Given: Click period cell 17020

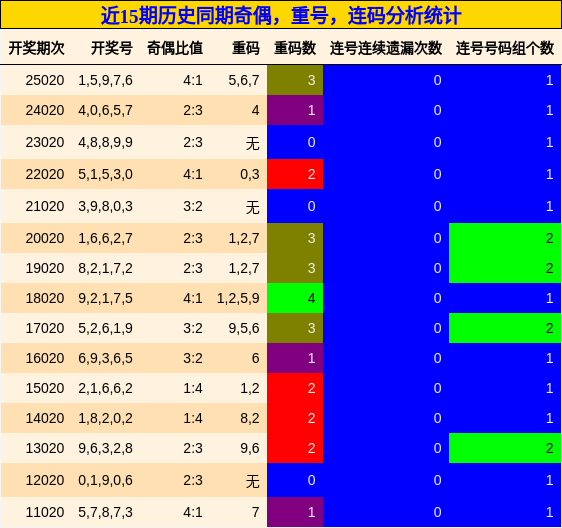Looking at the screenshot, I should (45, 328).
